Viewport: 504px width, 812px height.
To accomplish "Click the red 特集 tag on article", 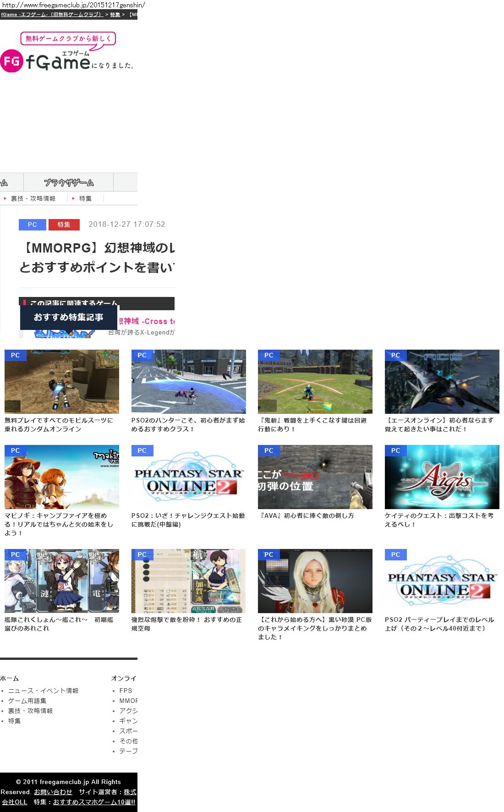I will [64, 225].
